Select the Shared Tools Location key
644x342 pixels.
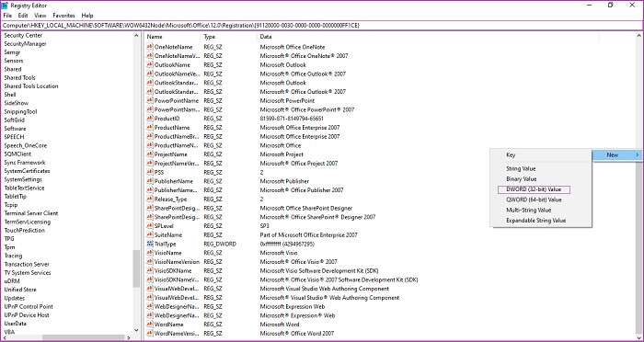tap(31, 86)
